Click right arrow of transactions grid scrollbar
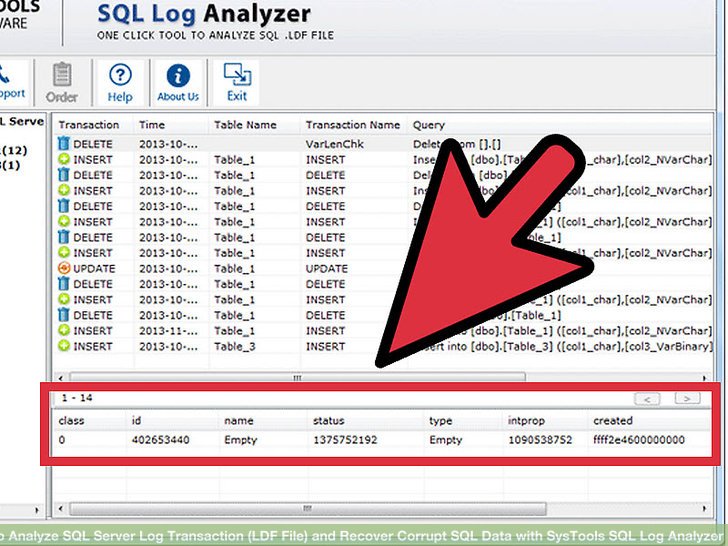Image resolution: width=728 pixels, height=546 pixels. (x=704, y=378)
